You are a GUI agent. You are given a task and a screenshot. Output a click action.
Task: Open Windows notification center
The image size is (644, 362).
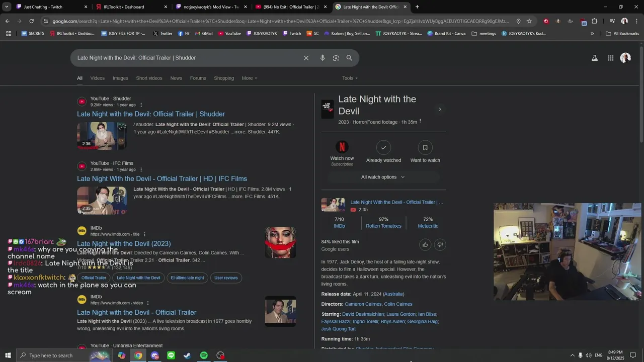pyautogui.click(x=633, y=355)
